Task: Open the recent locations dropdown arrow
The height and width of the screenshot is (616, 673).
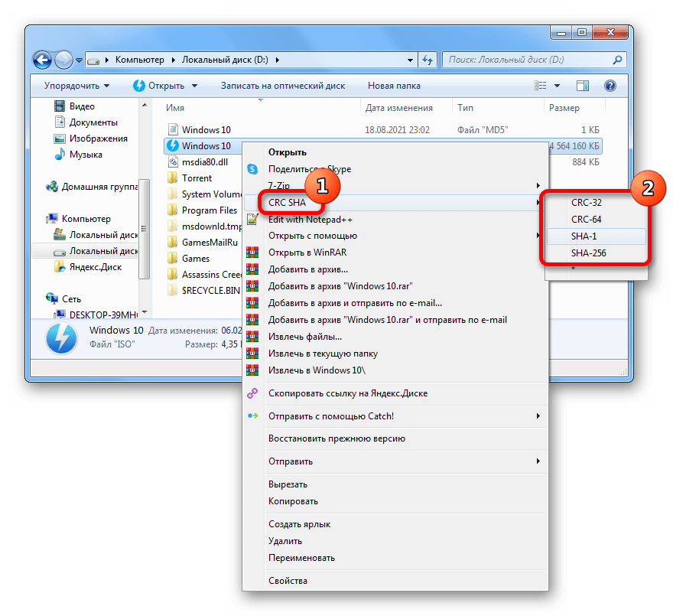Action: (x=79, y=60)
